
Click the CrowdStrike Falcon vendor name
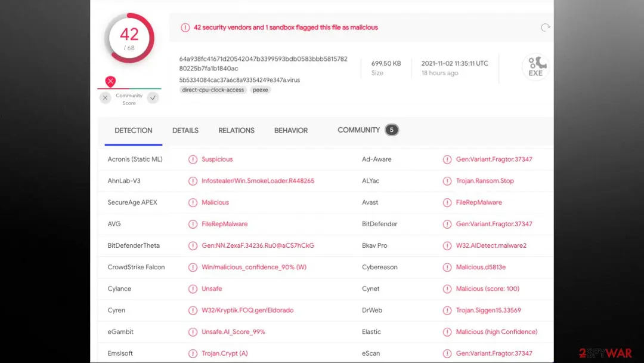click(x=136, y=267)
